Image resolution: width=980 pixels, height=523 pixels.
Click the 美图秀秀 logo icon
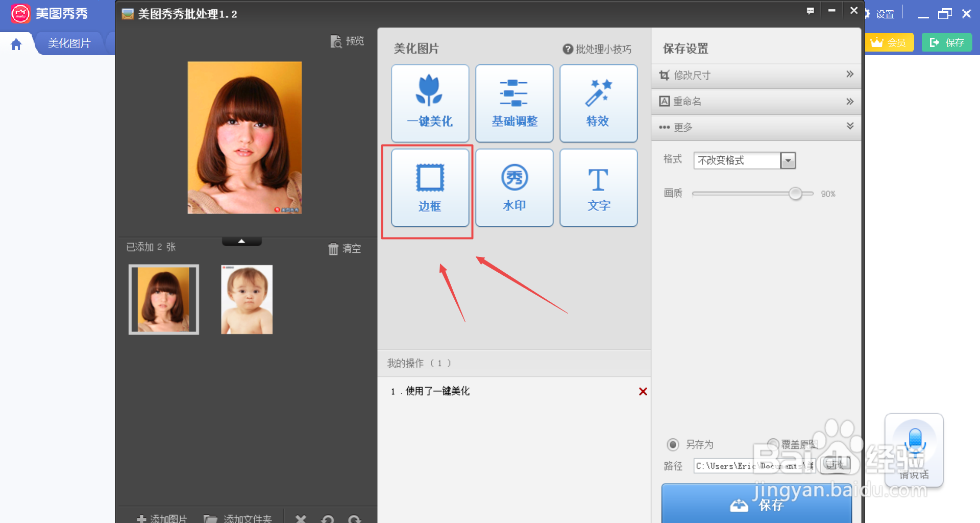[20, 14]
